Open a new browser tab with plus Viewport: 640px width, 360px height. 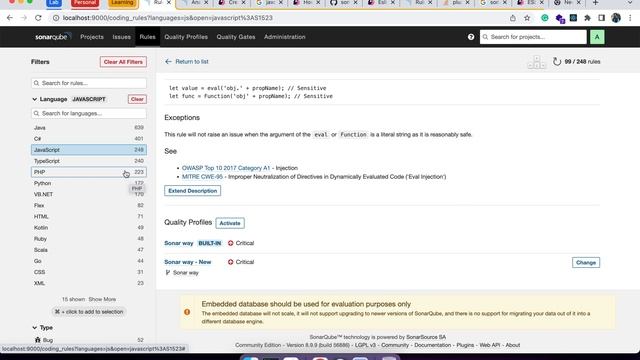[596, 3]
